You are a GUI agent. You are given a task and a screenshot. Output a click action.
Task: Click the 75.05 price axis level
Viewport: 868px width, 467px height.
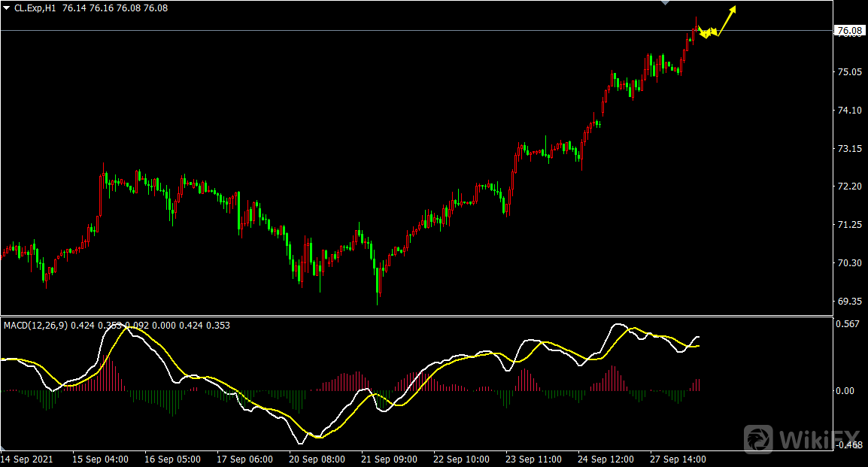(x=849, y=72)
